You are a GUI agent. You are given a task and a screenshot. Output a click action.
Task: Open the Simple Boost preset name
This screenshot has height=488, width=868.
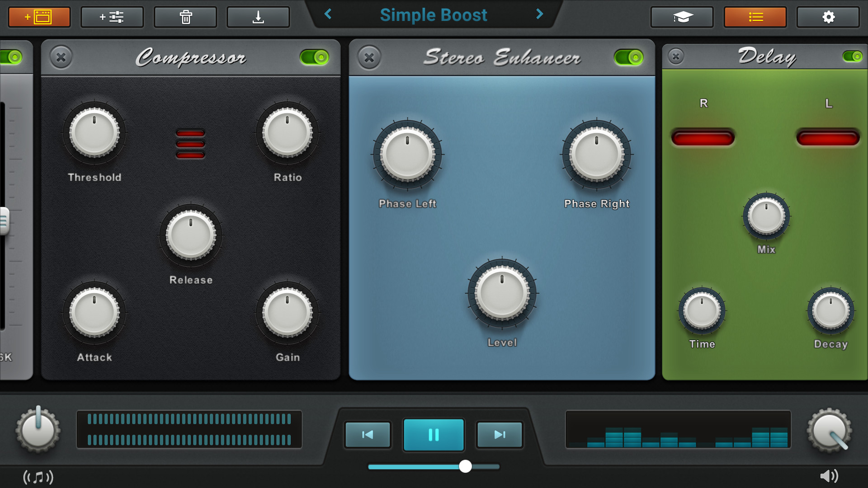434,15
